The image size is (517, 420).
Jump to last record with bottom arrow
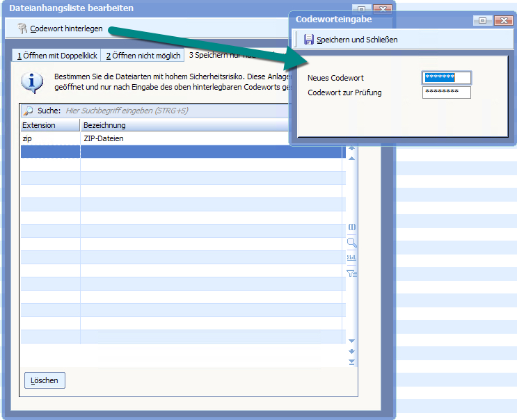351,362
